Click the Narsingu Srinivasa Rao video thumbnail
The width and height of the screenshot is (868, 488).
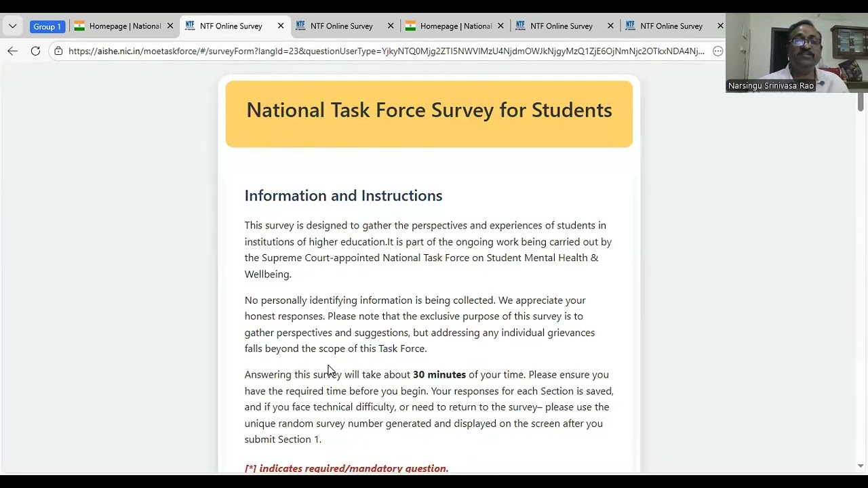pos(797,53)
